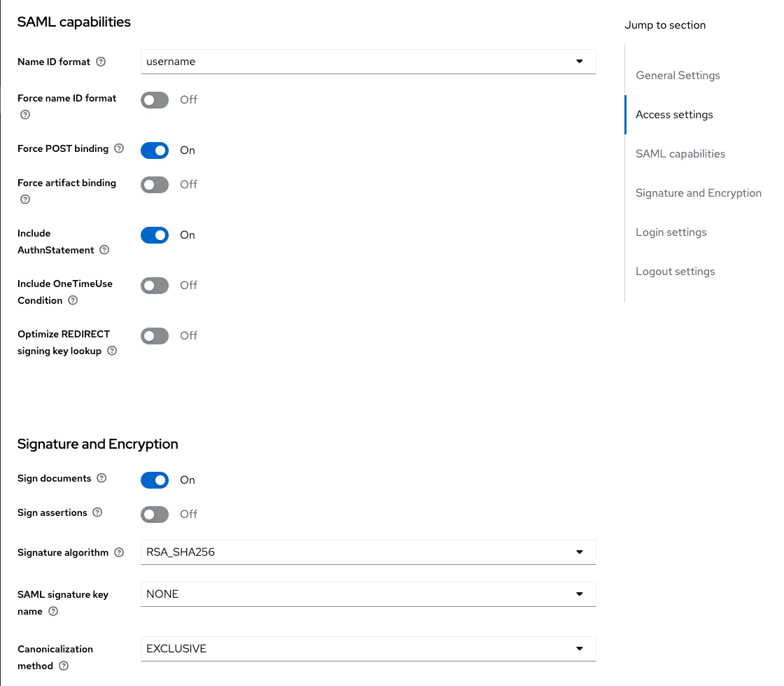Navigate to Logout settings section

(x=675, y=272)
